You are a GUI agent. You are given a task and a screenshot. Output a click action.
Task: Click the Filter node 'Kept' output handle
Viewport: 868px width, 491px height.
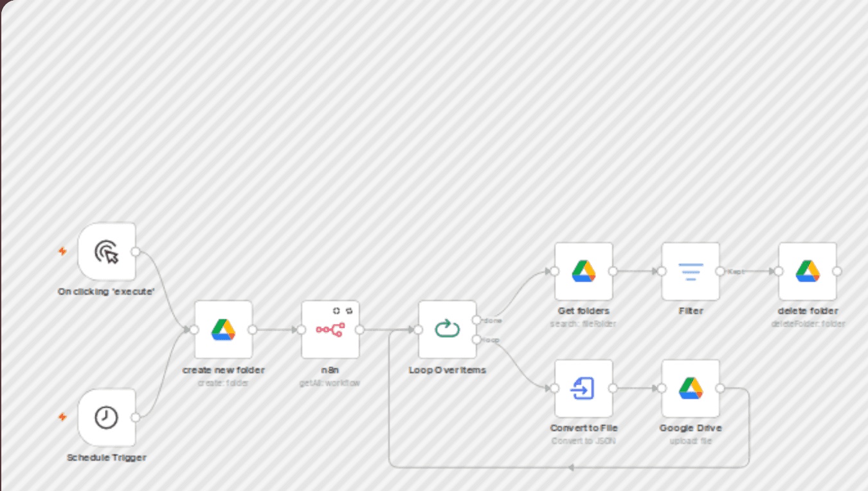point(719,271)
